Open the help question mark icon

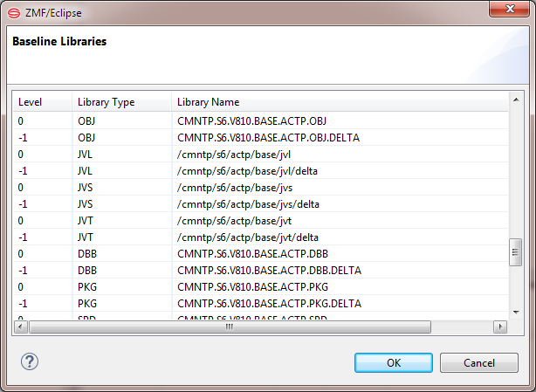(x=30, y=361)
